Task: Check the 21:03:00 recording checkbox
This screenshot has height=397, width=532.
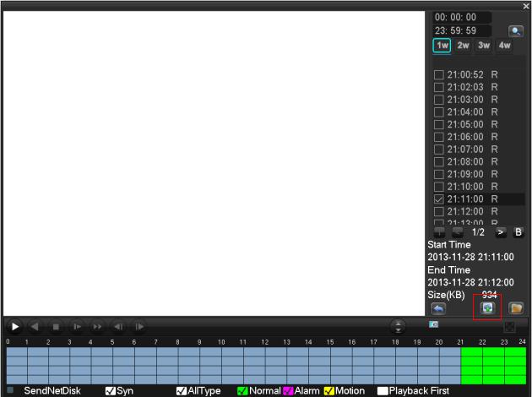Action: point(439,100)
